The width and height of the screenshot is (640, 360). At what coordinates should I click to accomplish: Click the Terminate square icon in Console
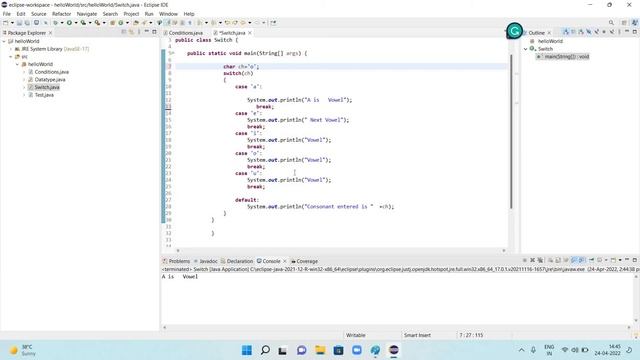(524, 260)
